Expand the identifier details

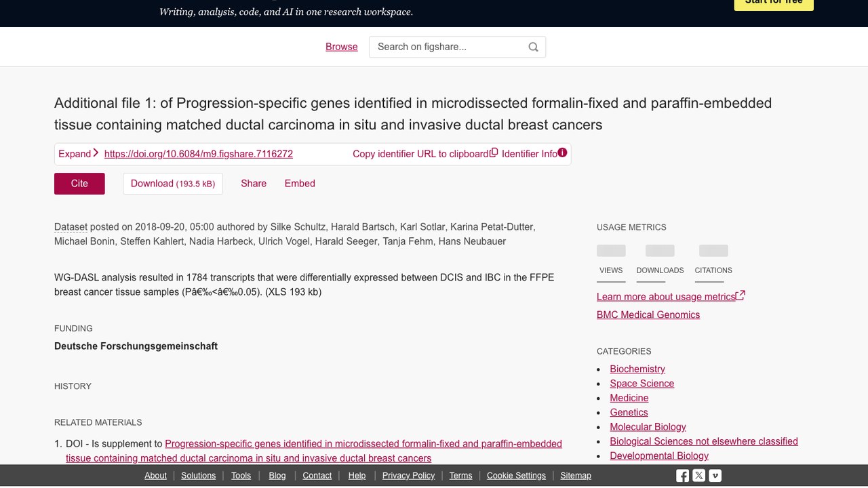(x=79, y=154)
